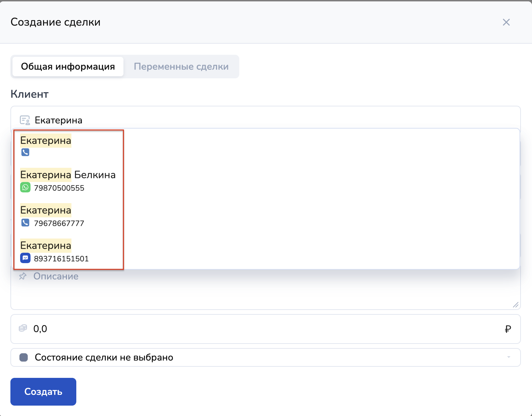
Task: Expand deal state list via arrow
Action: tap(508, 357)
